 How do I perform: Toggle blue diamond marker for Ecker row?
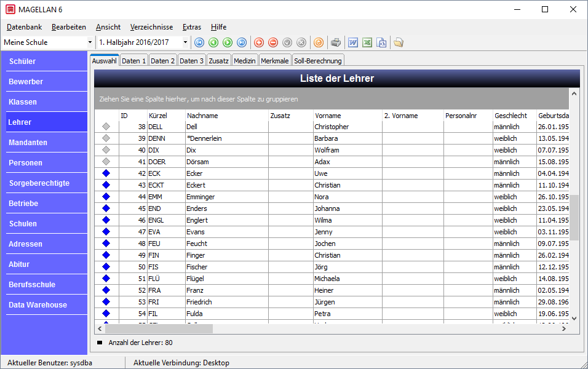pyautogui.click(x=106, y=173)
